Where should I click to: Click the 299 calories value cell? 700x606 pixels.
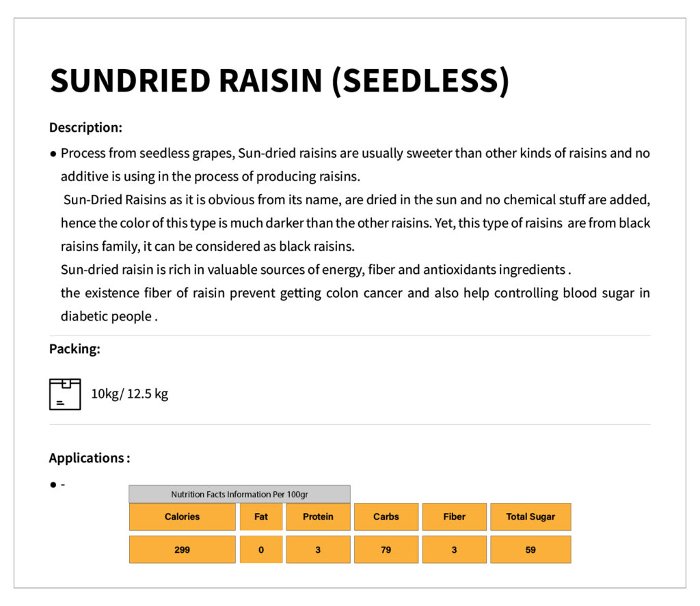pos(182,549)
